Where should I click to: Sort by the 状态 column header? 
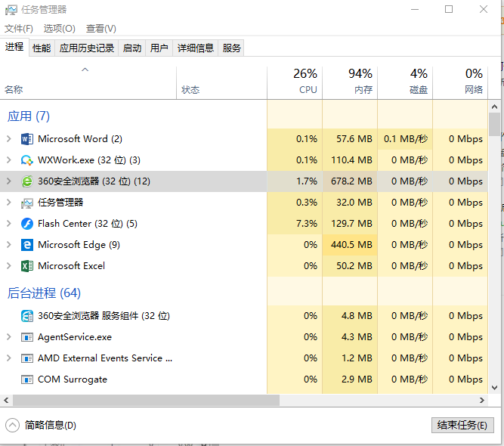(221, 83)
